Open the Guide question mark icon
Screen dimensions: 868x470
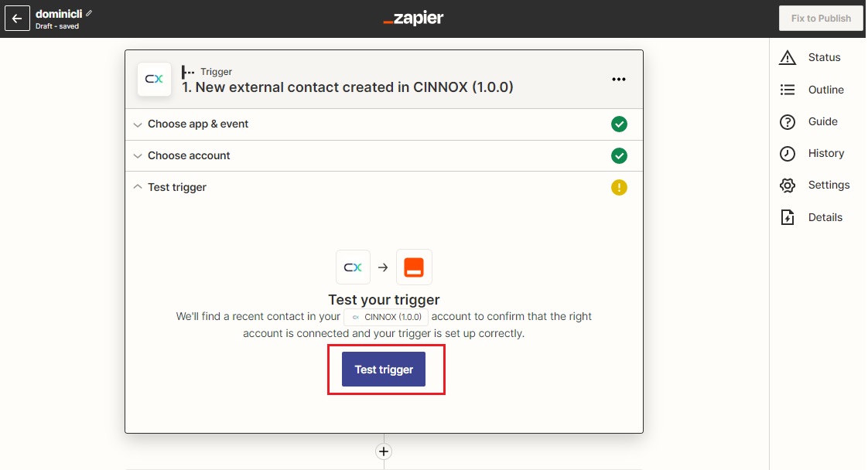(788, 121)
